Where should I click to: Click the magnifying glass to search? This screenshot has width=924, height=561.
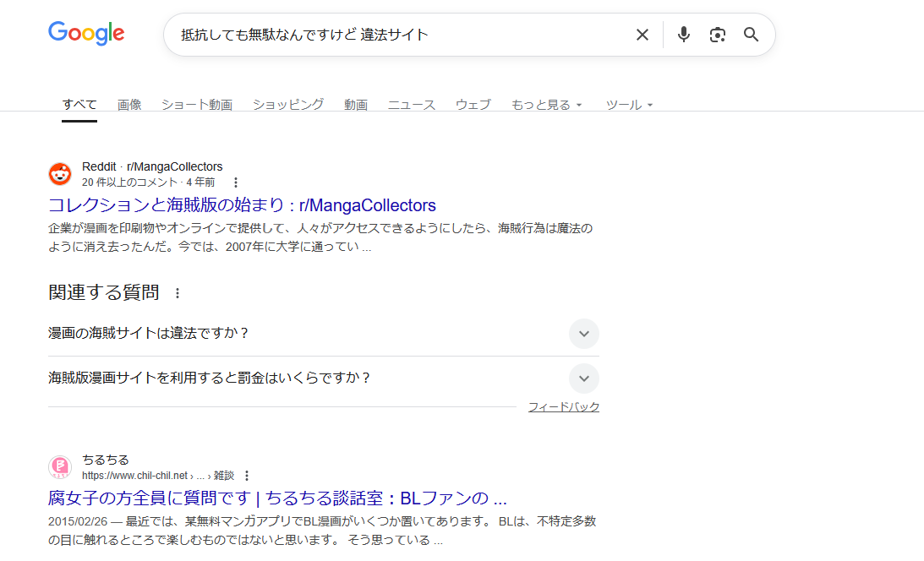pyautogui.click(x=751, y=35)
